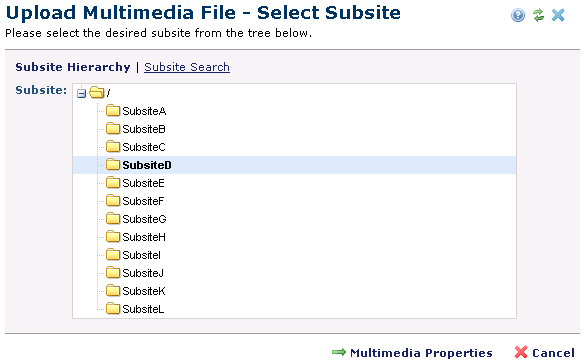
Task: Select the root folder icon
Action: pos(97,92)
